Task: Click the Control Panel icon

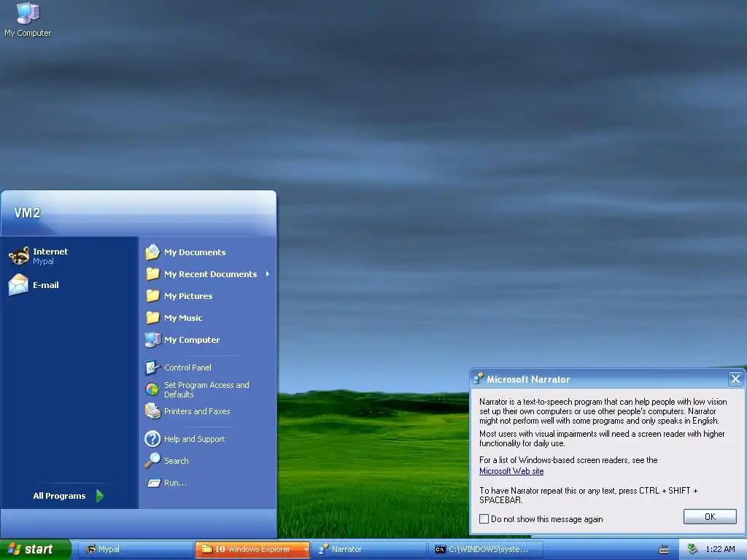Action: 152,367
